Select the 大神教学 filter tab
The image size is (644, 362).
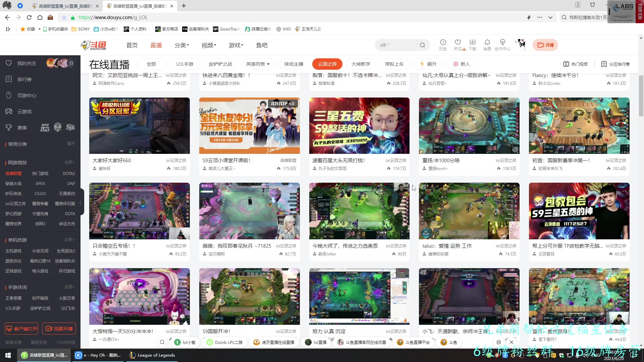[x=361, y=64]
